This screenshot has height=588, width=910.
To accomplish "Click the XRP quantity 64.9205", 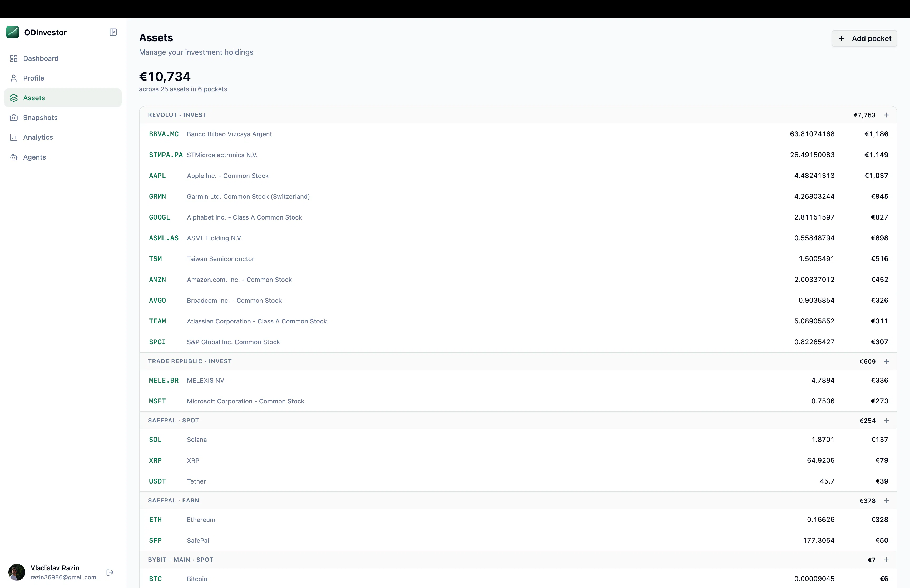I will 821,460.
